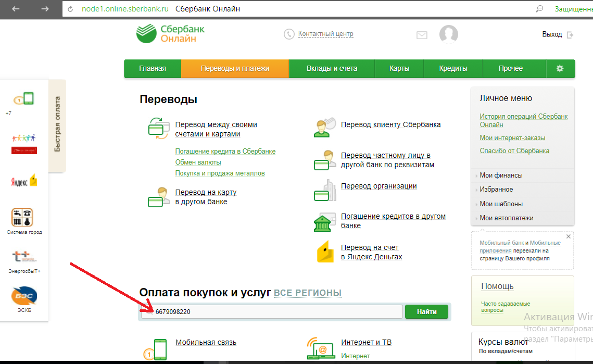Open Перевод клиенту Сбербанка link
Viewport: 593px width, 364px height.
point(390,125)
